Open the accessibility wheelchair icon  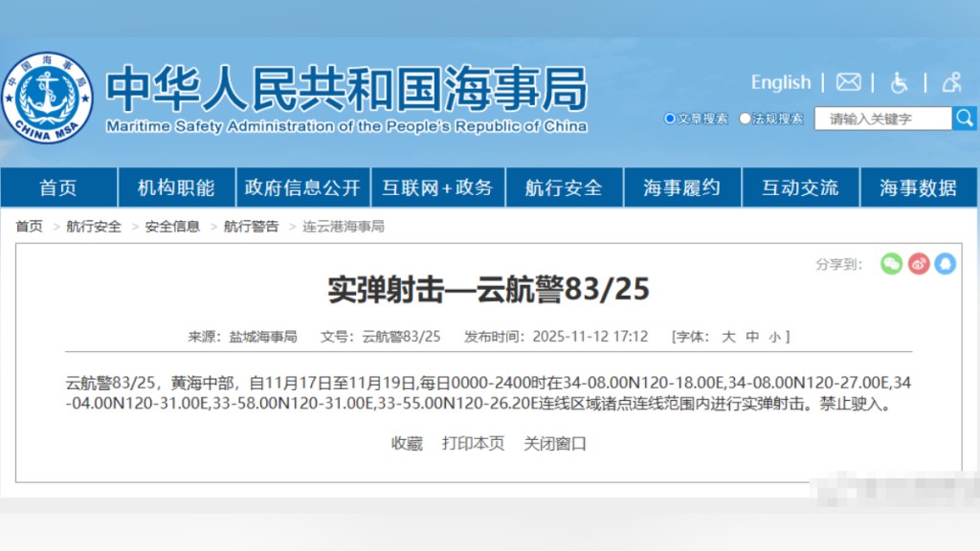[901, 84]
